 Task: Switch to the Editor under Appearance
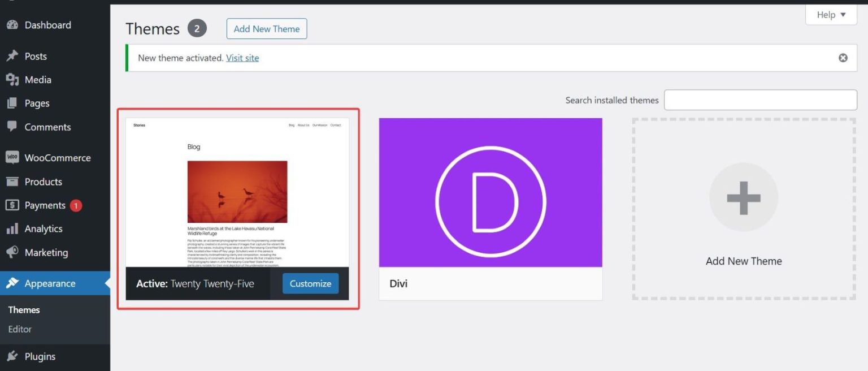[x=19, y=329]
